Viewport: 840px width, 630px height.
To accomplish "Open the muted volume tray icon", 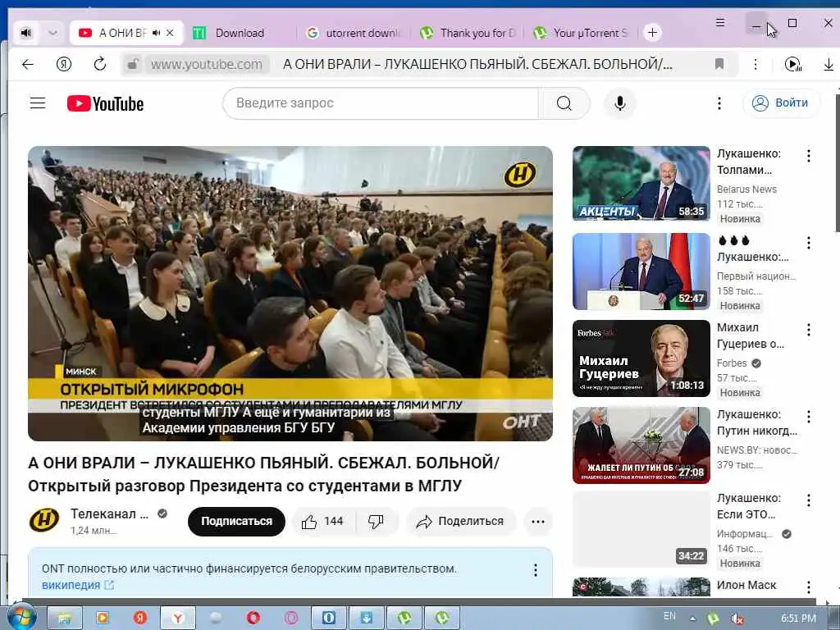I will tap(737, 619).
